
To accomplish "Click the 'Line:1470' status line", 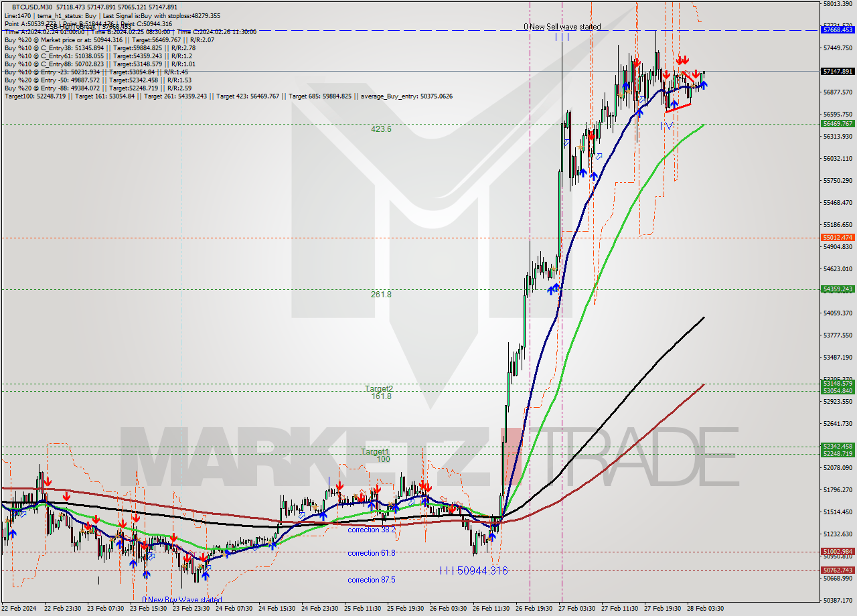I will tap(112, 15).
